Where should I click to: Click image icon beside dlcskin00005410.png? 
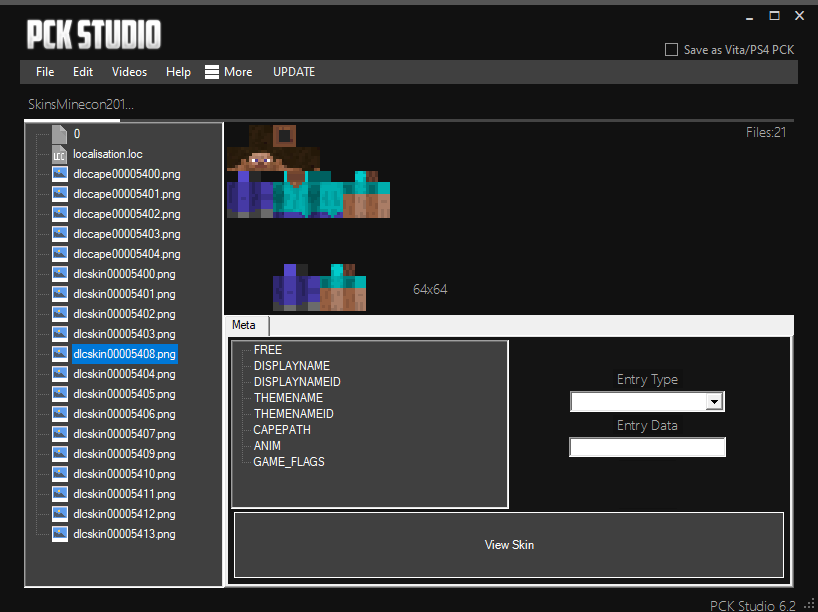[60, 474]
